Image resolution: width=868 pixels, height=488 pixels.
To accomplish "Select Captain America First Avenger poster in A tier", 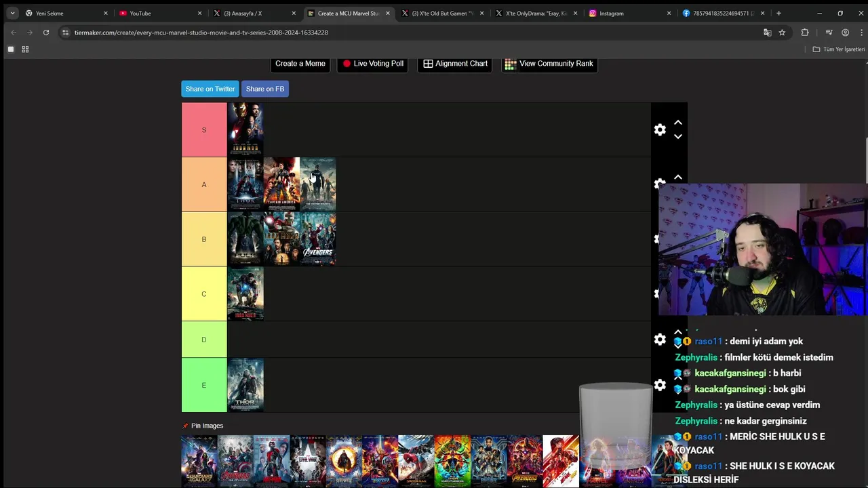I will click(281, 184).
